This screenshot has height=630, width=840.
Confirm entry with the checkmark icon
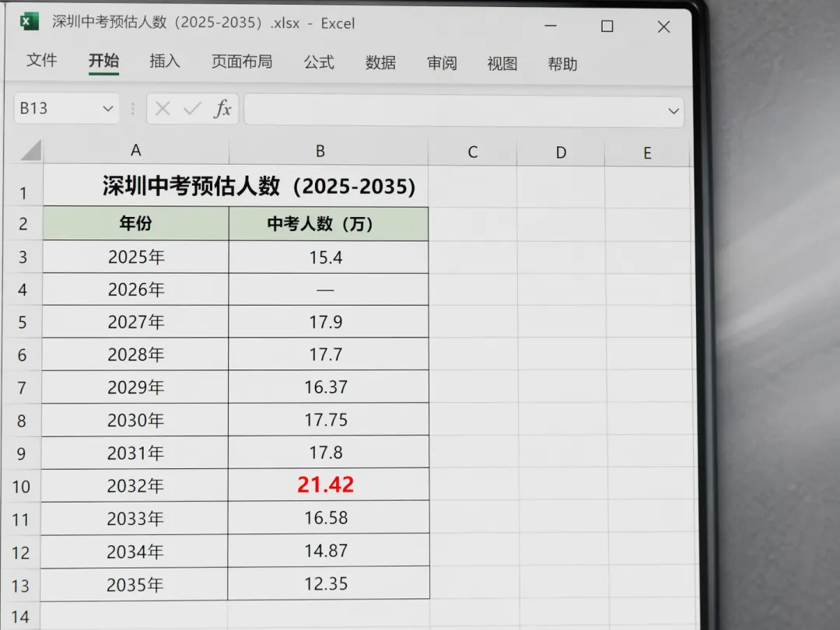[192, 109]
